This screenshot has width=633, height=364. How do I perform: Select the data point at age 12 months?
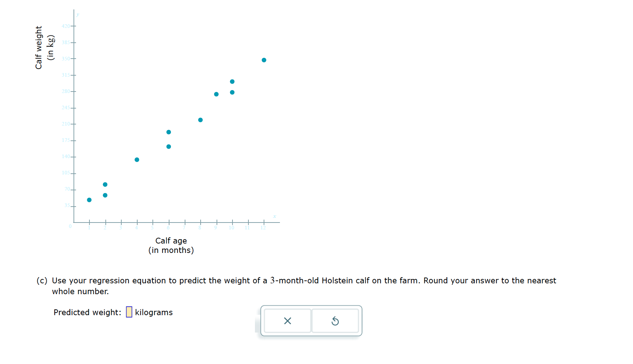(x=264, y=59)
